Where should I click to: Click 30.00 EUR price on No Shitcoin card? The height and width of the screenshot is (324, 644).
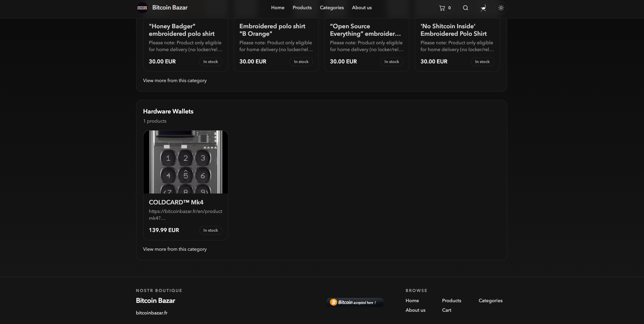point(434,62)
